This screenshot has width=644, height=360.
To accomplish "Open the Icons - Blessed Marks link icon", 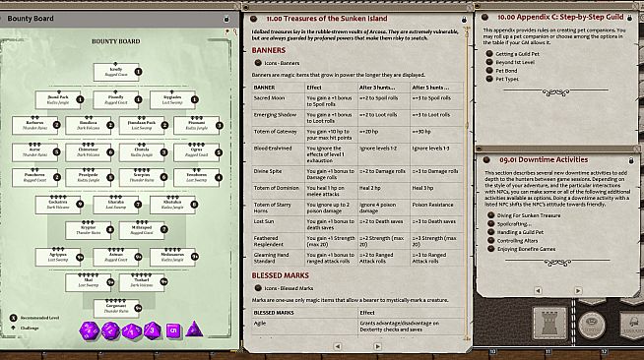I will click(x=258, y=288).
